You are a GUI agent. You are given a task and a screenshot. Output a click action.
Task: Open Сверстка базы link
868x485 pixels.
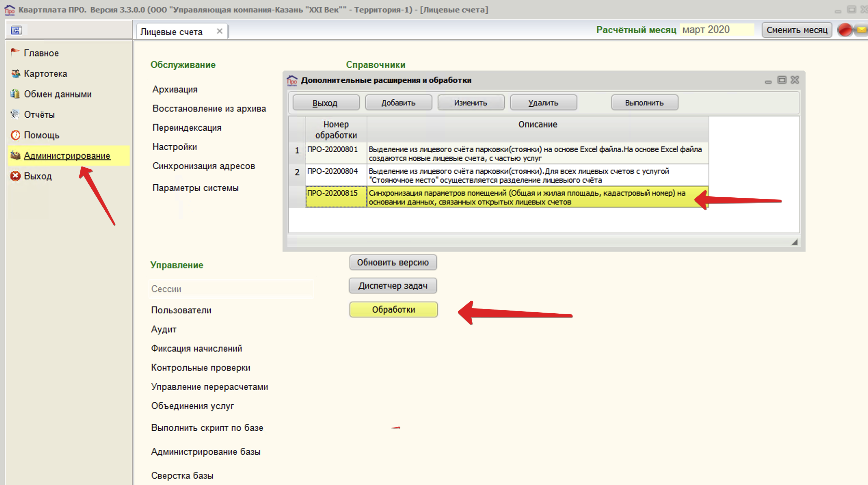click(x=182, y=476)
